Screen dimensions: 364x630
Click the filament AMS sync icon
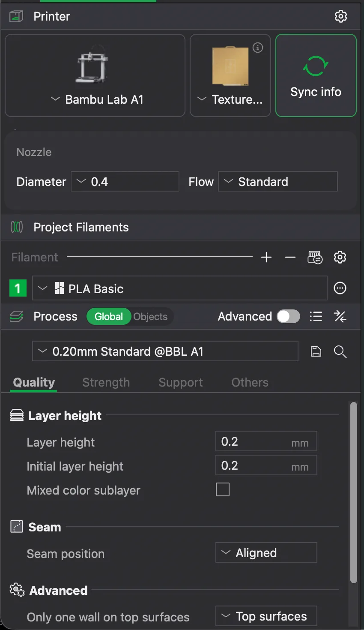point(315,257)
